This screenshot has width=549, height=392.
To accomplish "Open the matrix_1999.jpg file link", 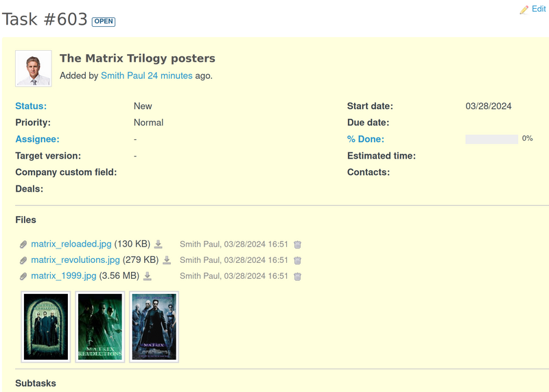I will coord(63,276).
